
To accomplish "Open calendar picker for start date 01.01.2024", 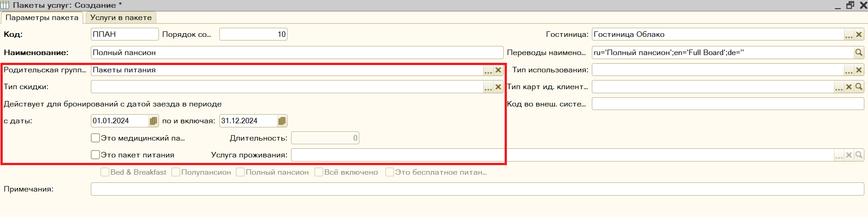I will [154, 121].
